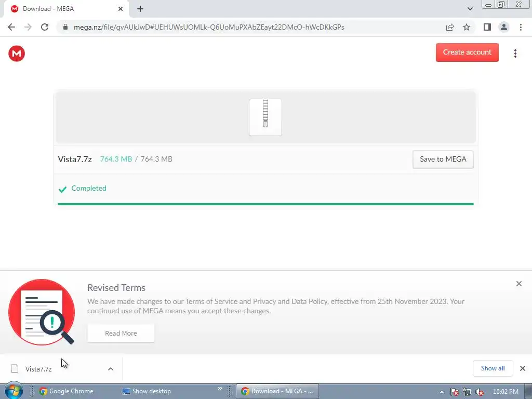Click the Completed status text
Screen dimensions: 532x399
88,188
